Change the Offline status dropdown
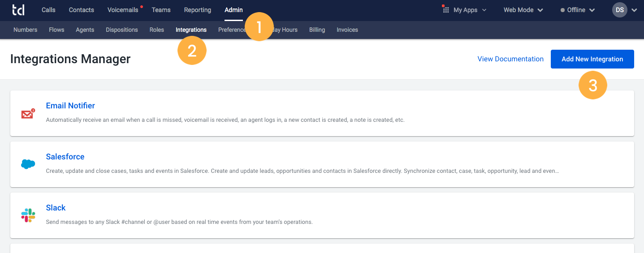The width and height of the screenshot is (644, 253). (x=578, y=10)
